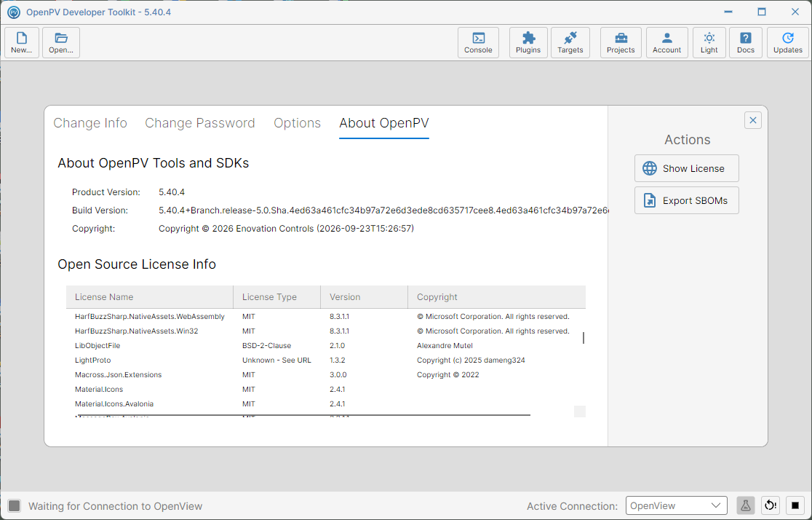Switch to the Options tab
812x520 pixels.
[298, 123]
